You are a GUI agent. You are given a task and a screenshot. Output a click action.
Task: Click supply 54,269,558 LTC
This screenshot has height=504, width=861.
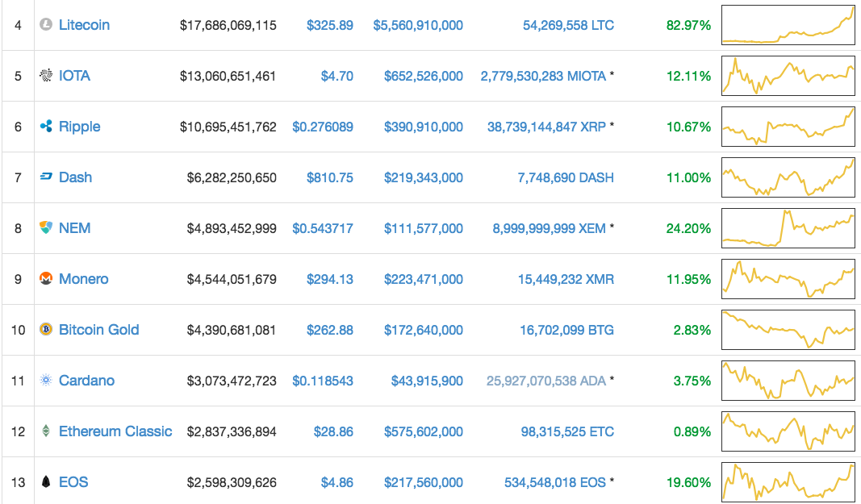point(568,25)
